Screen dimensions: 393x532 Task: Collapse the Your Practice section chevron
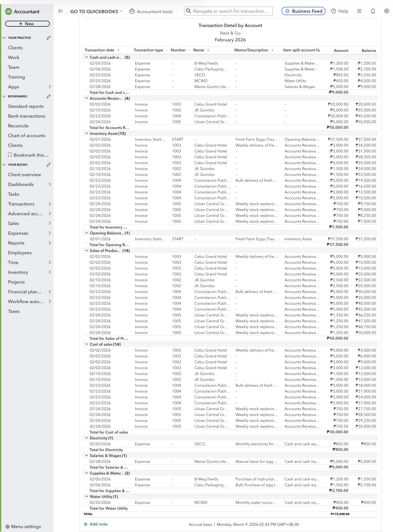[x=4, y=38]
